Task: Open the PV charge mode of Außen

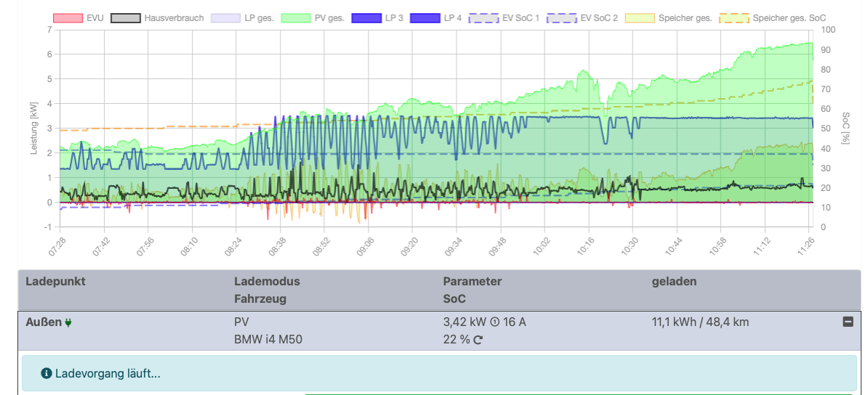Action: [241, 322]
